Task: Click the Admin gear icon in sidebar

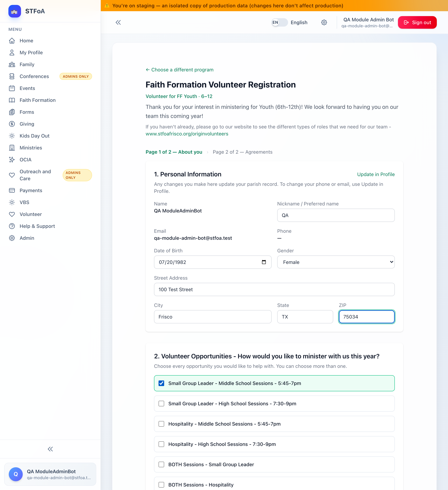Action: (12, 238)
